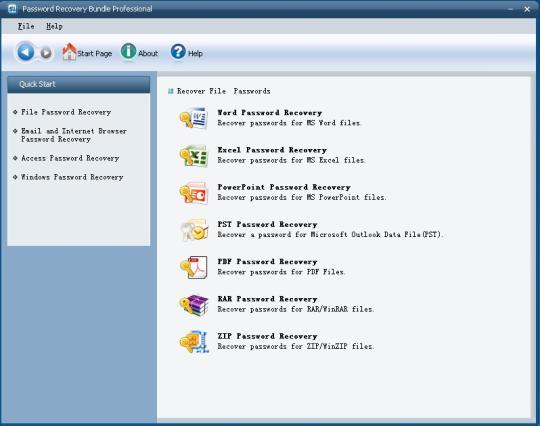Click 'Recover passwords for RAR/WinRAR files.'
The height and width of the screenshot is (426, 540).
click(x=296, y=309)
